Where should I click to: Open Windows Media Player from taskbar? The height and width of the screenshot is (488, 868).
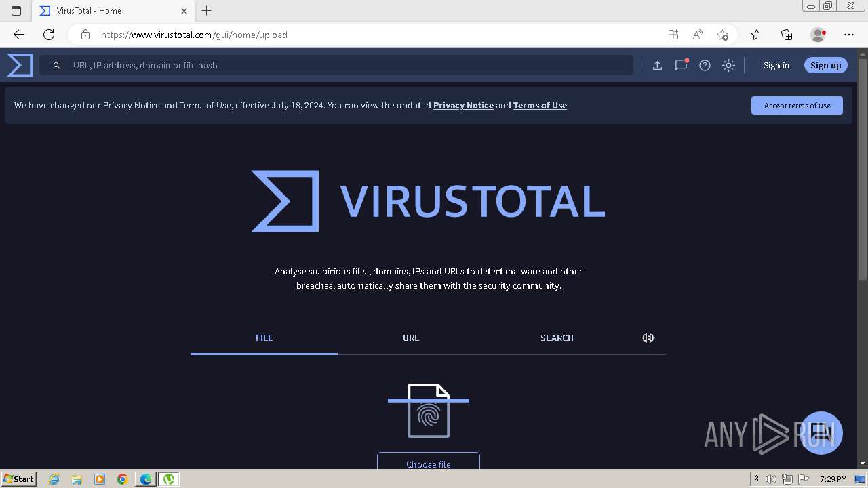coord(100,479)
